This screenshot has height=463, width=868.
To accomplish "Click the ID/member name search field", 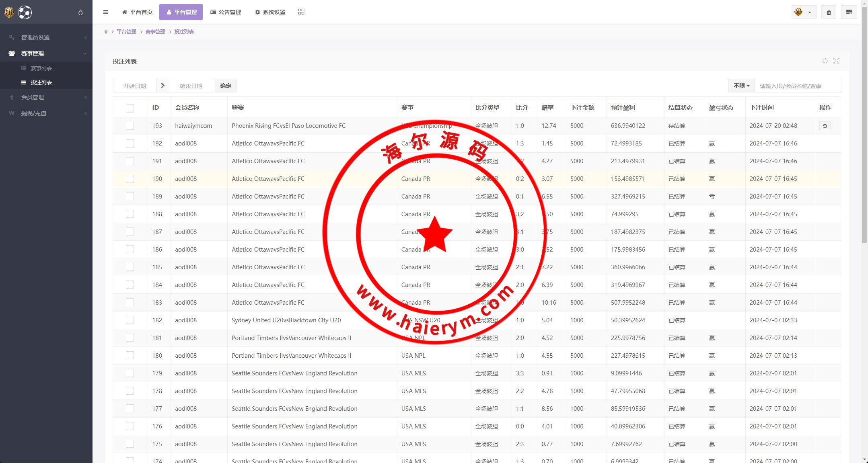I will (x=797, y=86).
